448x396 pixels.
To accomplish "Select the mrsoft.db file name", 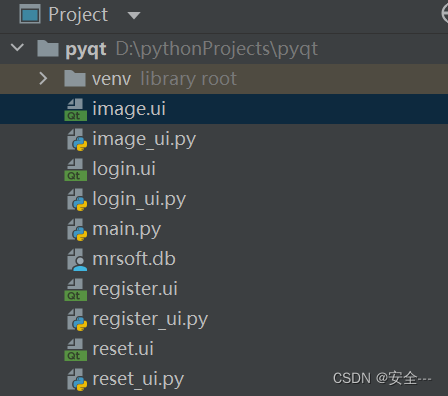I will click(134, 259).
